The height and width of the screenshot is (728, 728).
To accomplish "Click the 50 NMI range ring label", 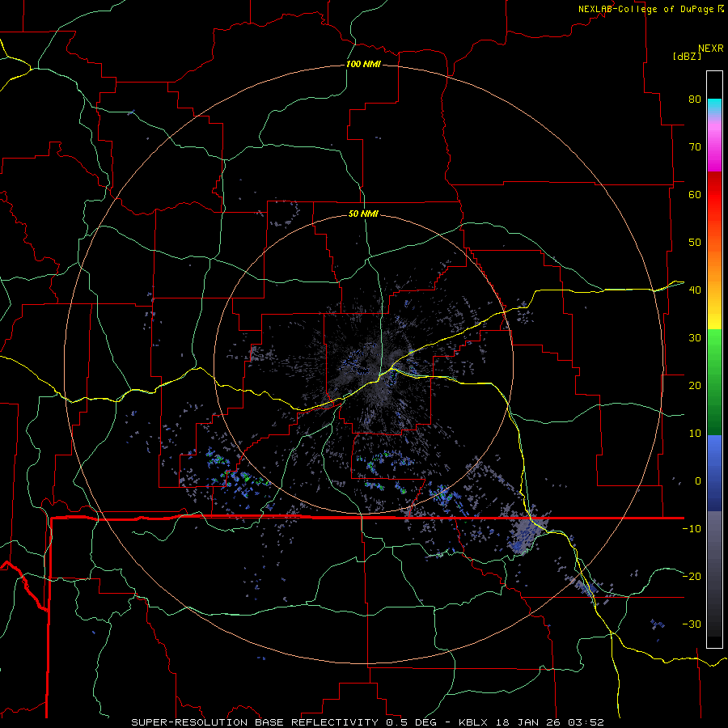I will pyautogui.click(x=363, y=214).
